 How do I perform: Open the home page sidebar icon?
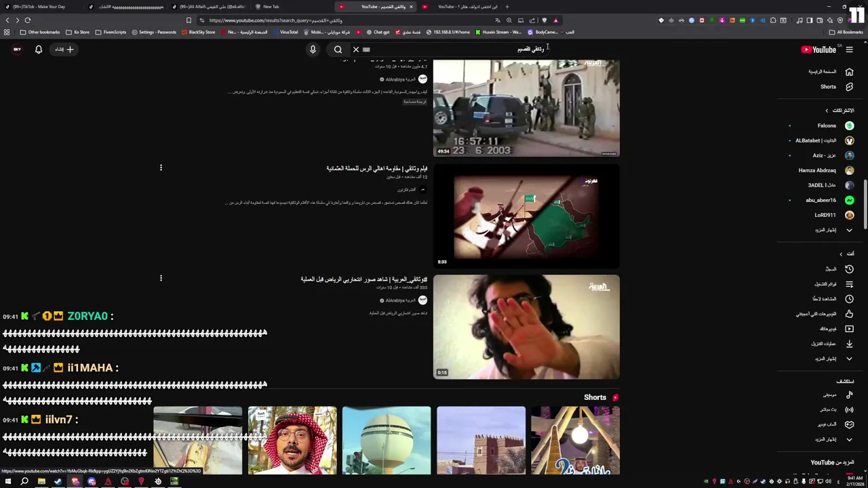tap(849, 72)
